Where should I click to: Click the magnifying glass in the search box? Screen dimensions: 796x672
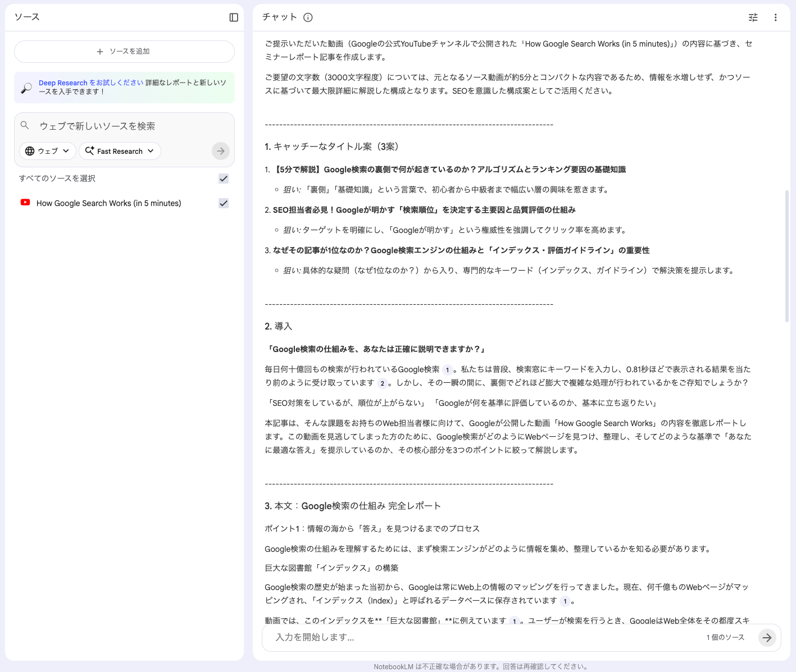coord(25,126)
